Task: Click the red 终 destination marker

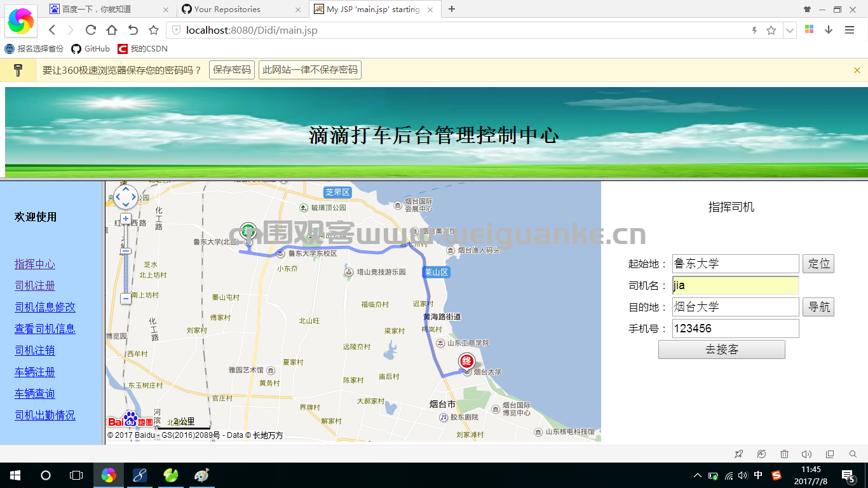Action: tap(466, 362)
